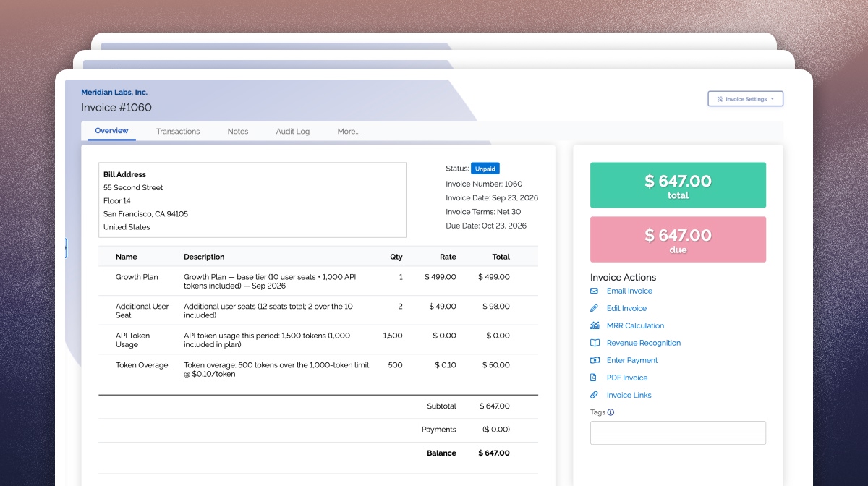This screenshot has height=486, width=868.
Task: Click the 55 Second Street address line
Action: point(133,188)
